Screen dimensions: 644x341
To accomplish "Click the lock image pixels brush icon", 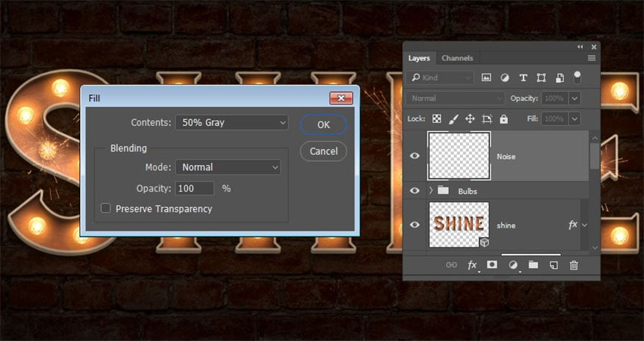I will pyautogui.click(x=453, y=119).
